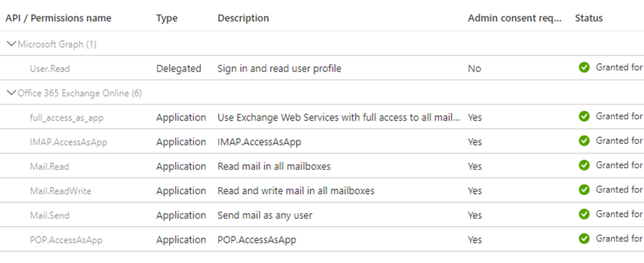Click green status checkmark for IMAP.AccessAsApp

(x=584, y=141)
